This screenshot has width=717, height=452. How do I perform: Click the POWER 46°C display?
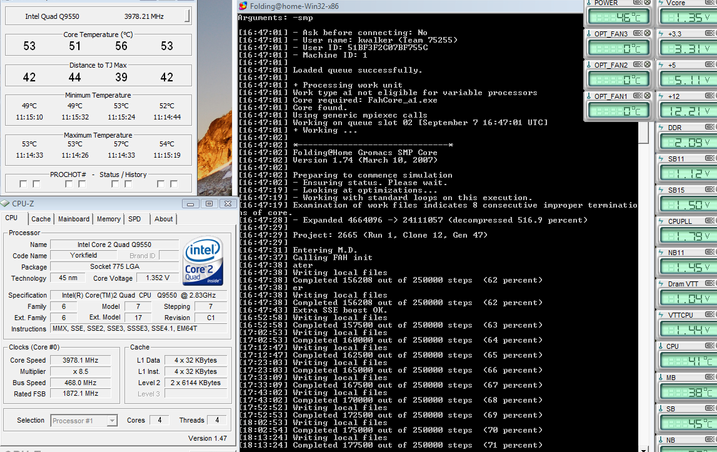point(618,17)
